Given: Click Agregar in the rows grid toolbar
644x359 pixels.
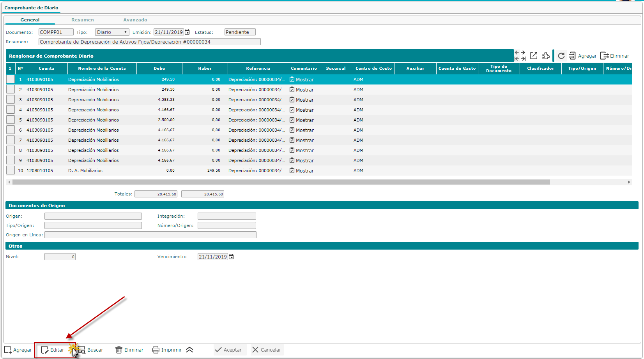Looking at the screenshot, I should click(583, 56).
